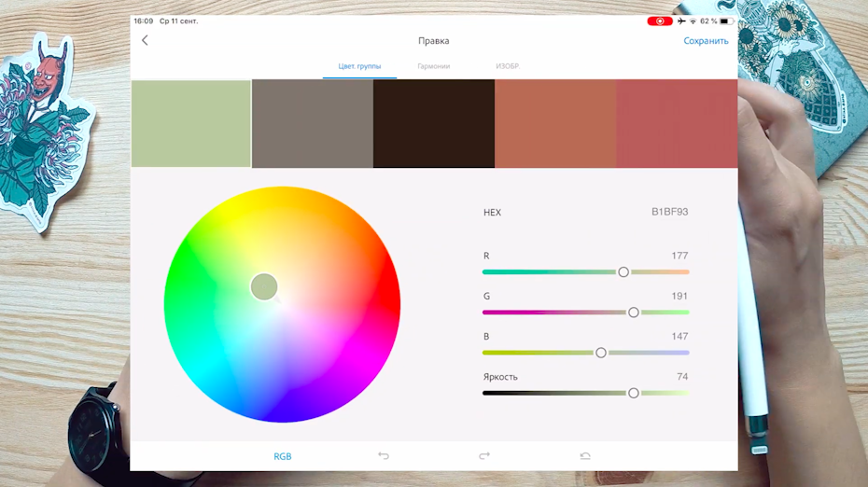Click the R channel slider handle
Image resolution: width=868 pixels, height=487 pixels.
pyautogui.click(x=623, y=271)
